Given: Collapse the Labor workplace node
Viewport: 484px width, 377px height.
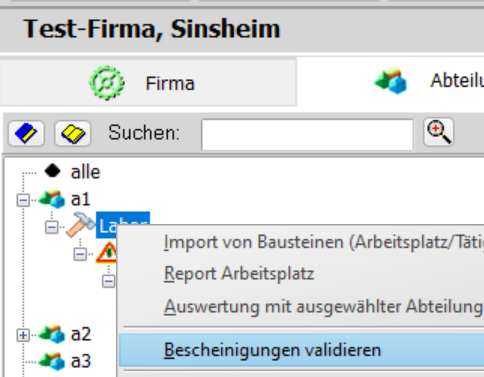Looking at the screenshot, I should tap(51, 227).
